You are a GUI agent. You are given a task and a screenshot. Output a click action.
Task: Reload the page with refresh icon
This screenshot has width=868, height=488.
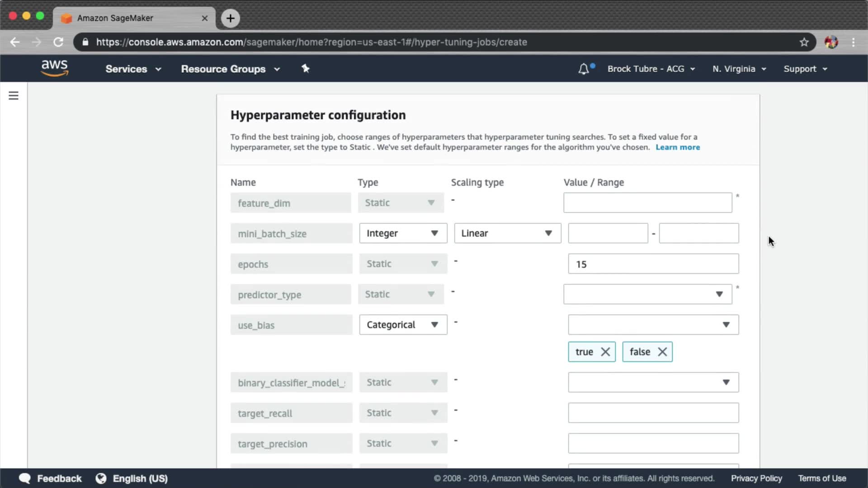coord(58,42)
